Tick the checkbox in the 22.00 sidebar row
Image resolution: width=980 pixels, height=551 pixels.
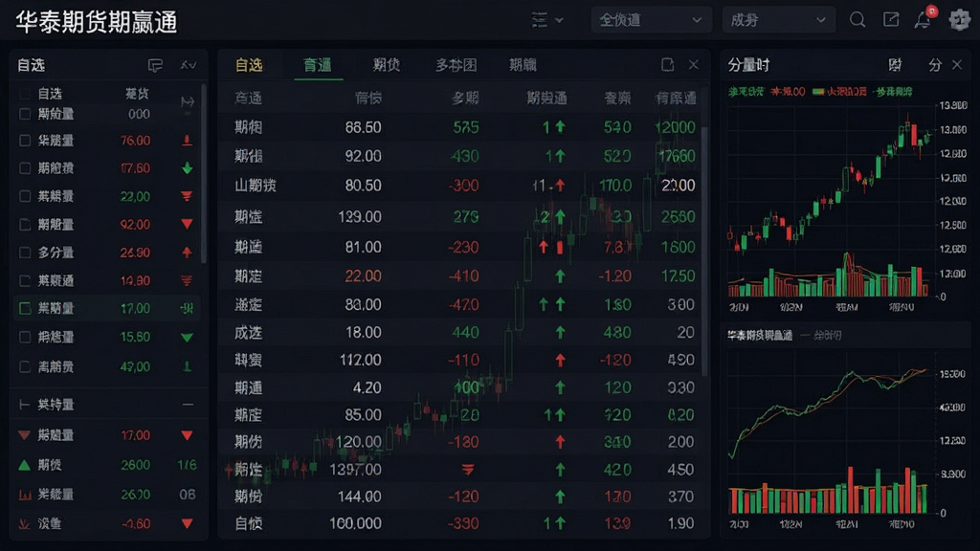coord(25,196)
